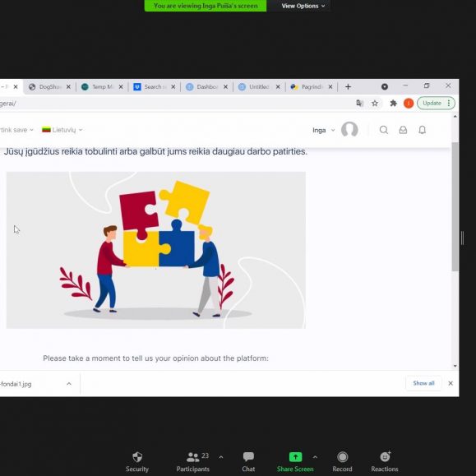The image size is (476, 476).
Task: Click the site search magnifier icon
Action: click(x=384, y=130)
